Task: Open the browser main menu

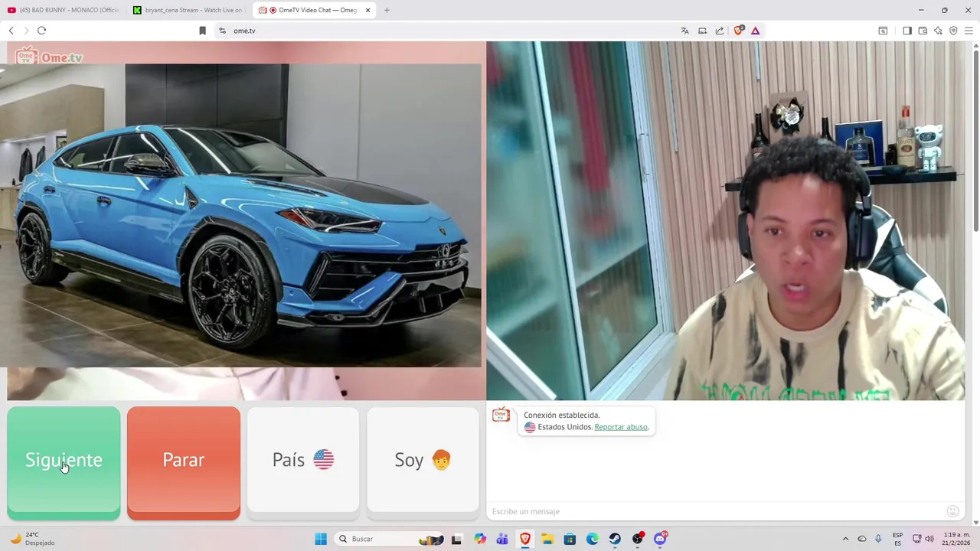Action: 969,31
